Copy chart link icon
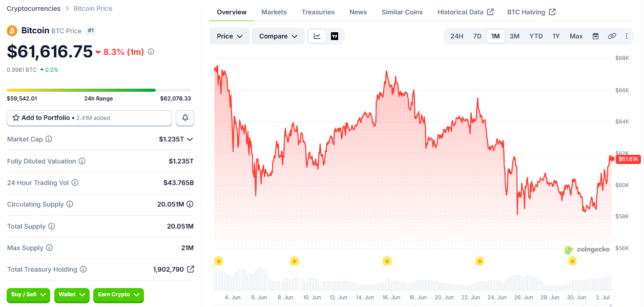The width and height of the screenshot is (644, 307). pyautogui.click(x=612, y=36)
